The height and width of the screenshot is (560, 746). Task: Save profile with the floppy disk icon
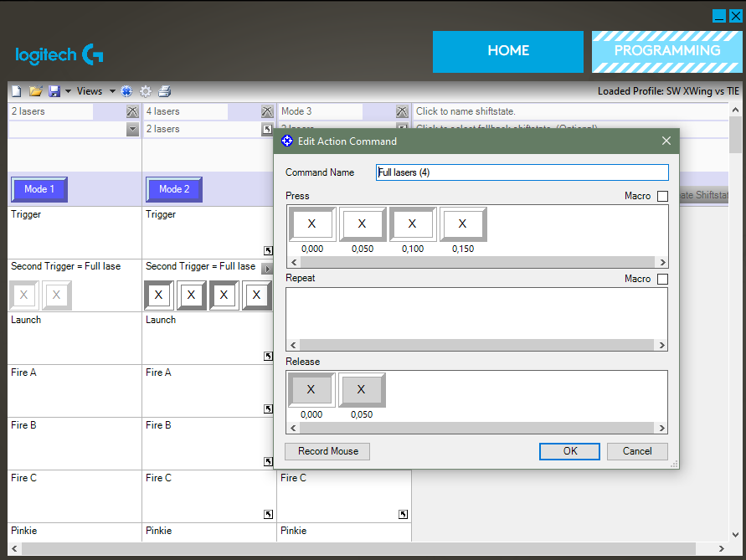(54, 91)
